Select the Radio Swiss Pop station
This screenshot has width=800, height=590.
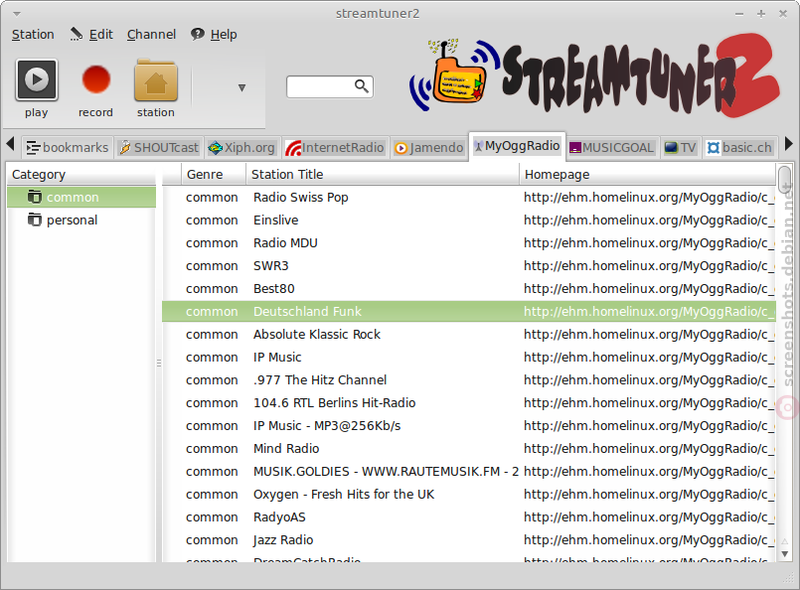tap(469, 197)
